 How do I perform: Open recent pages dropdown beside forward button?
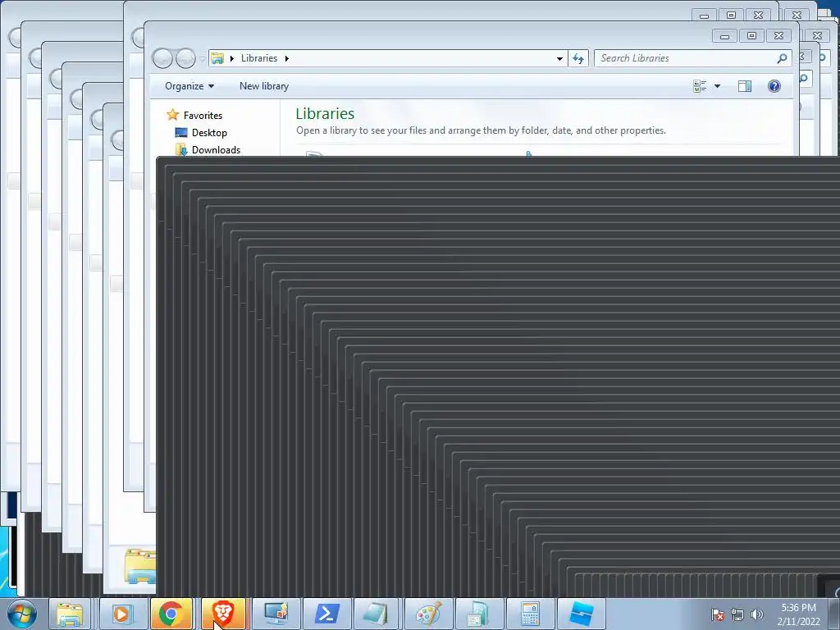(x=203, y=58)
